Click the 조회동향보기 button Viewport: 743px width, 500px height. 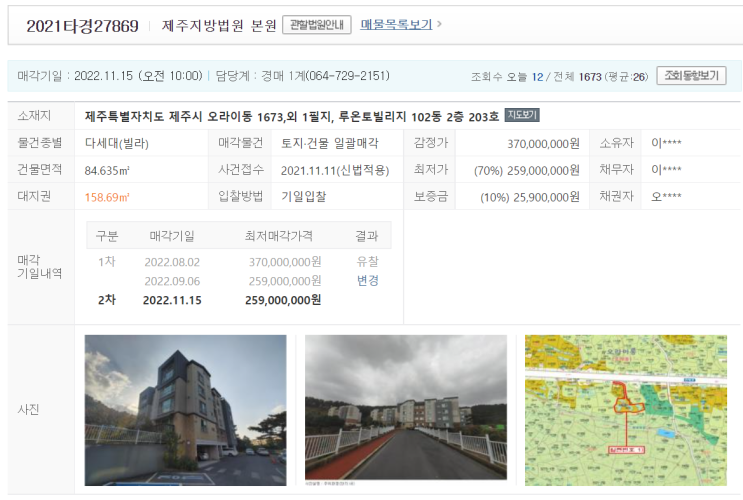691,76
